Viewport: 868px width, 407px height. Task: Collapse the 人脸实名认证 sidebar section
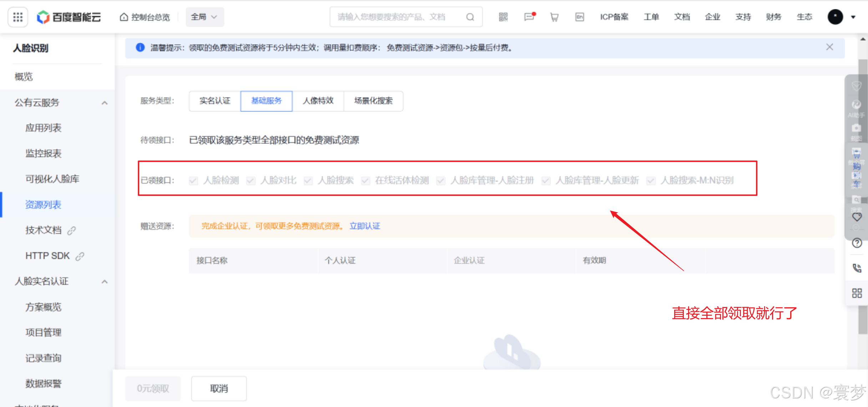pyautogui.click(x=104, y=282)
